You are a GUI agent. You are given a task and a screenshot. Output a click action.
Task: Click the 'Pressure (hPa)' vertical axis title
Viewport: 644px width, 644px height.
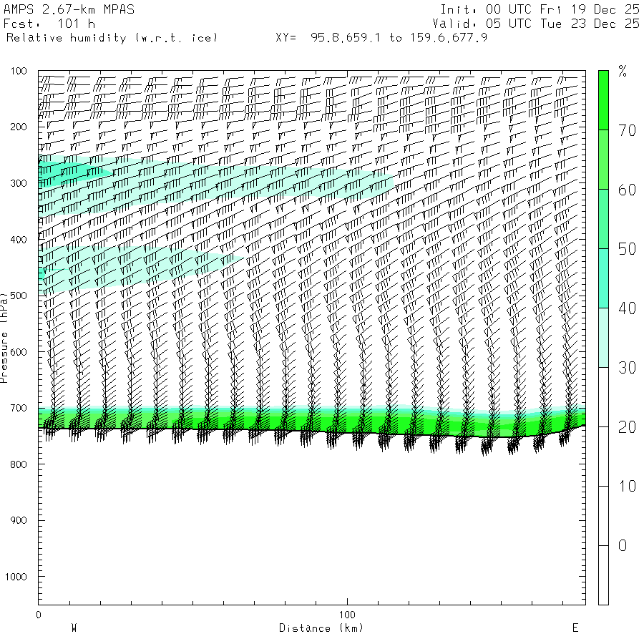tap(4, 337)
